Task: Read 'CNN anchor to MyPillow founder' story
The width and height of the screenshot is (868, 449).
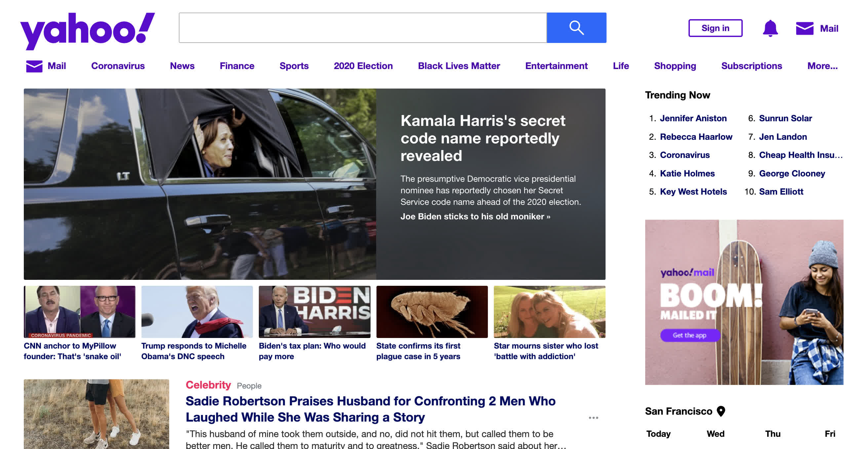Action: (72, 351)
